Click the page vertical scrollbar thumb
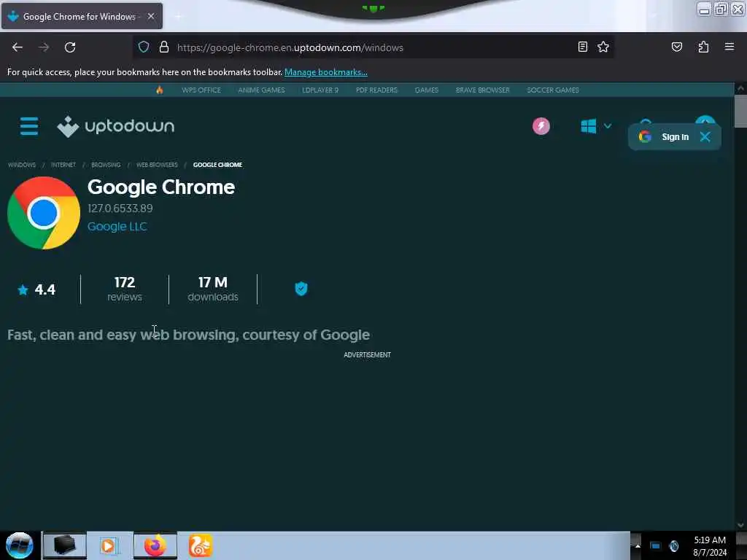This screenshot has width=747, height=560. click(740, 112)
